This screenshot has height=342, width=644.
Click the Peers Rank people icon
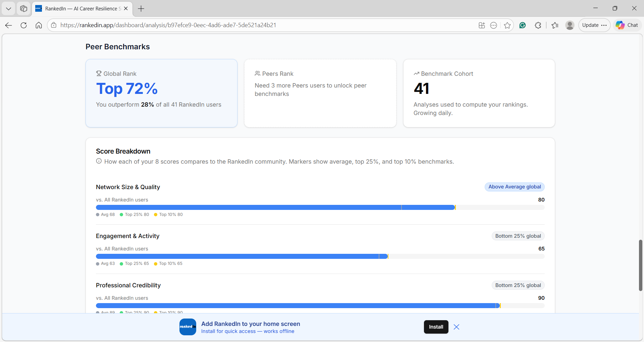click(257, 73)
